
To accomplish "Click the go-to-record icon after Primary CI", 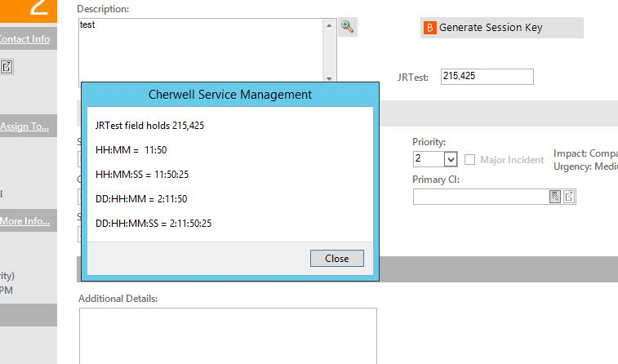I will (x=570, y=197).
